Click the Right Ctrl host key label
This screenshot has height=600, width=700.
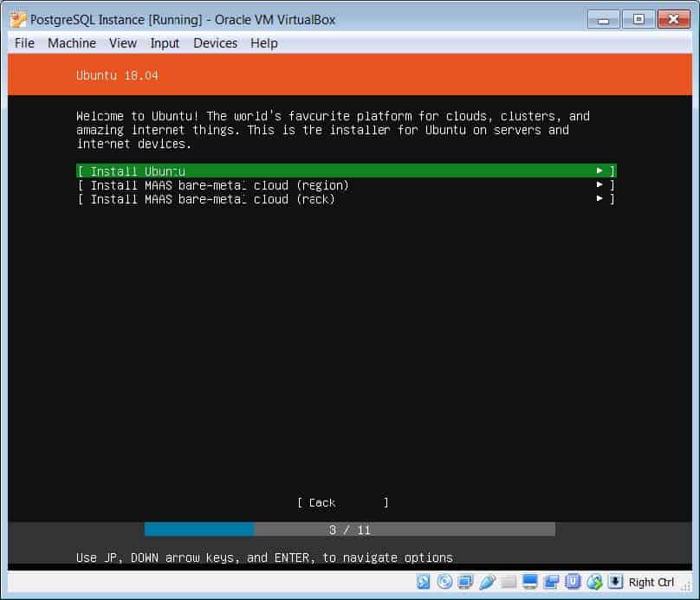tap(651, 582)
